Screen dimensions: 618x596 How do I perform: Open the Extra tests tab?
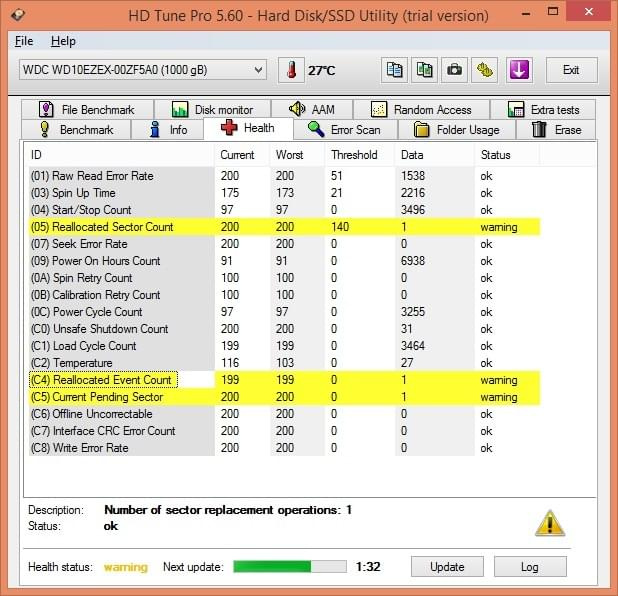point(543,109)
